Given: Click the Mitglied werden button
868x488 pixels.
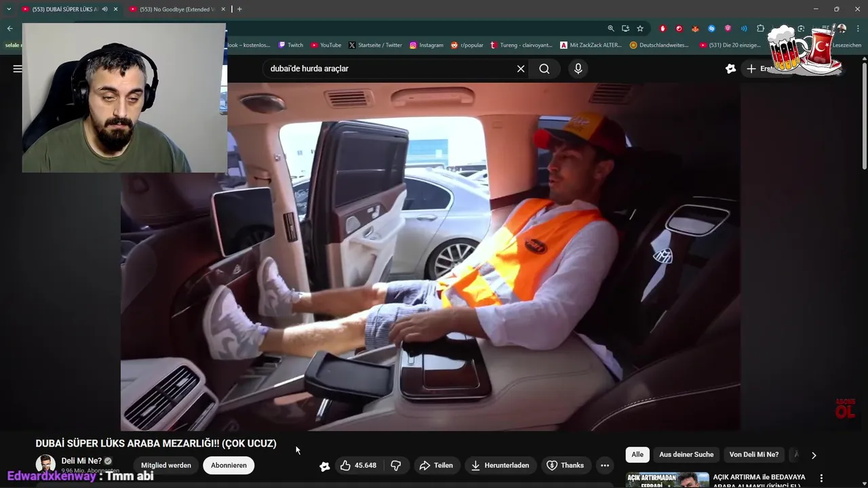Looking at the screenshot, I should (x=166, y=466).
